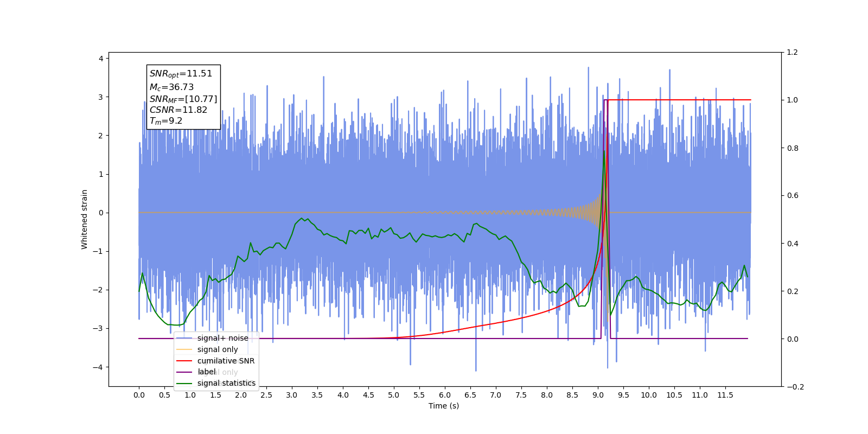Click the right y-axis tick label −0.2
Screen dimensions: 868x434
coord(795,387)
